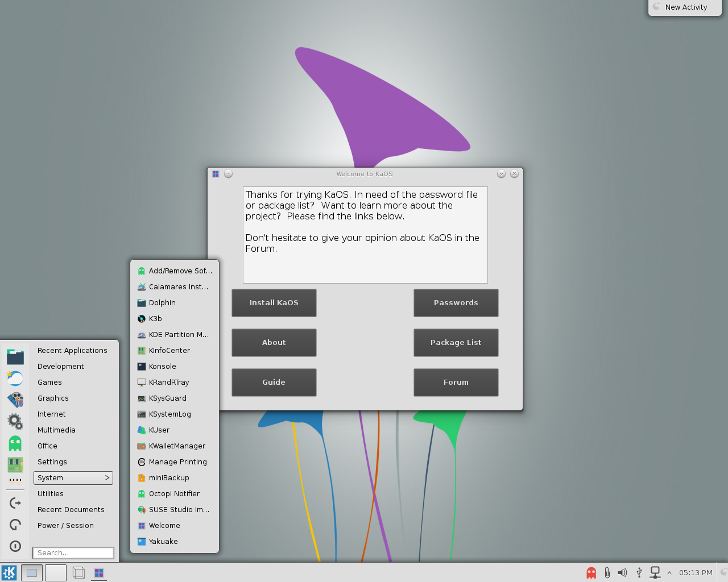Viewport: 728px width, 582px height.
Task: Switch to the second virtual desktop pager
Action: pos(56,573)
